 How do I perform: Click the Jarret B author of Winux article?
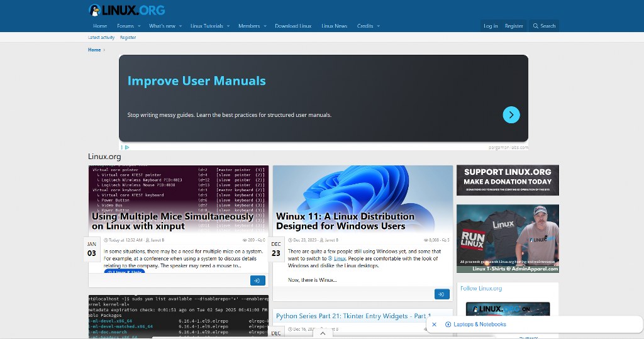[331, 240]
